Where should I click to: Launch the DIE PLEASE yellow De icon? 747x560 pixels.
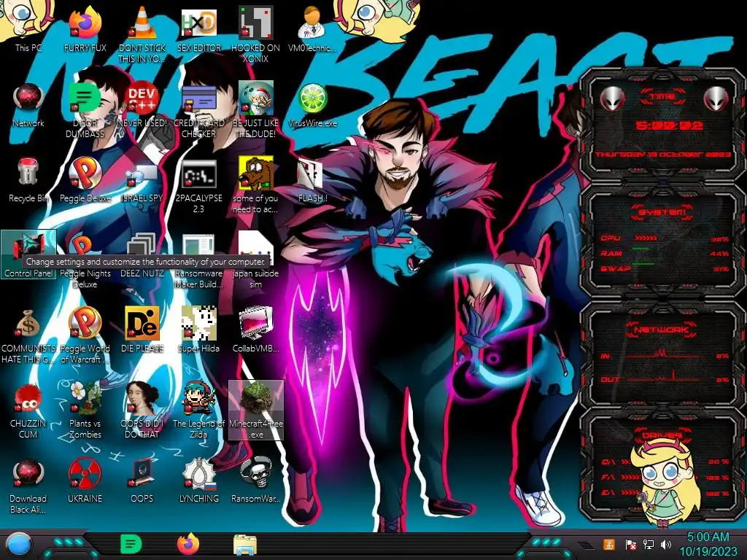pos(142,329)
